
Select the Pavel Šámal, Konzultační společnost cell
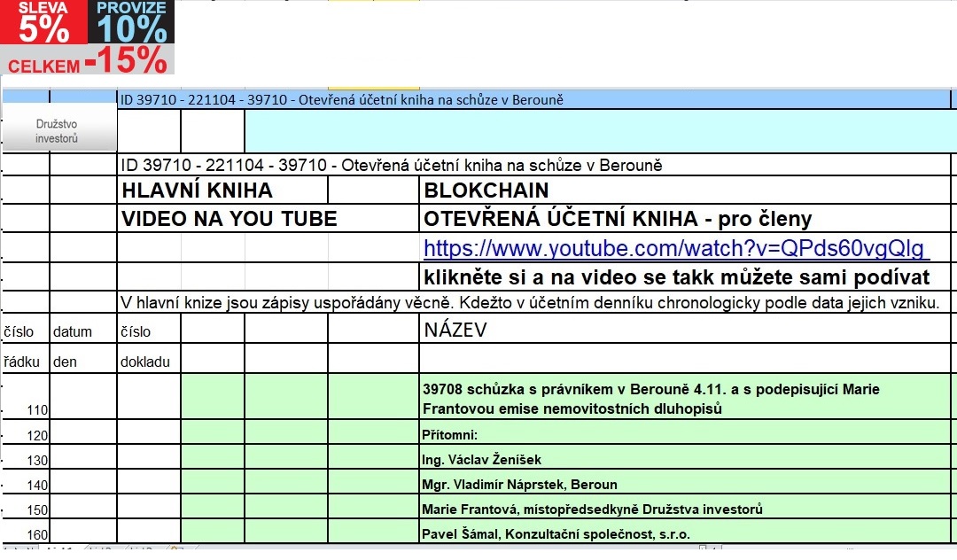tap(685, 532)
